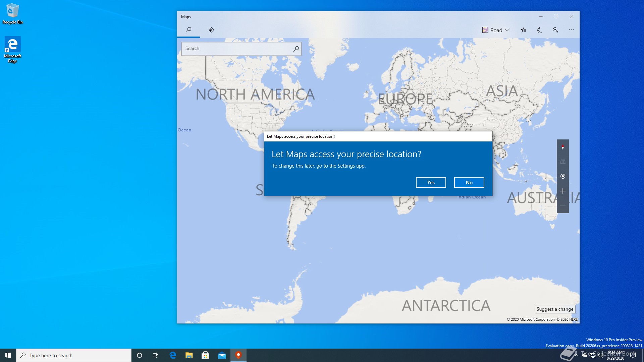Open the See more ellipsis menu

[x=572, y=30]
